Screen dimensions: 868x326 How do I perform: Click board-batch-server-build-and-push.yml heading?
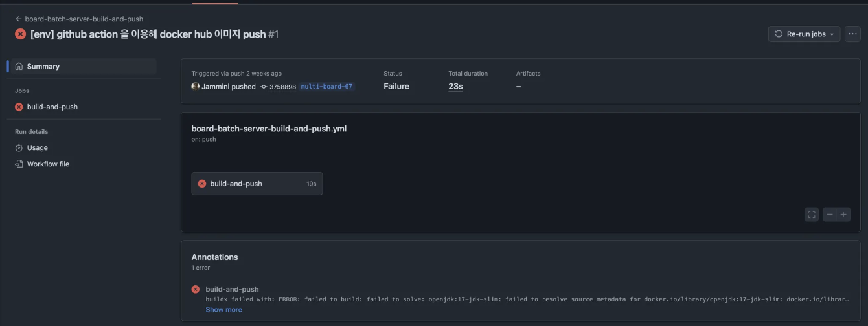[269, 129]
